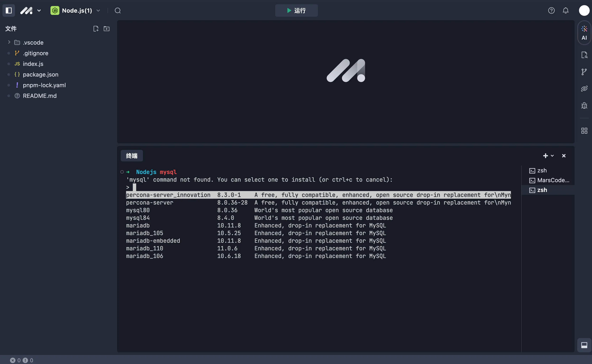Viewport: 592px width, 364px height.
Task: Click the README.md question-mark file icon
Action: pos(17,96)
